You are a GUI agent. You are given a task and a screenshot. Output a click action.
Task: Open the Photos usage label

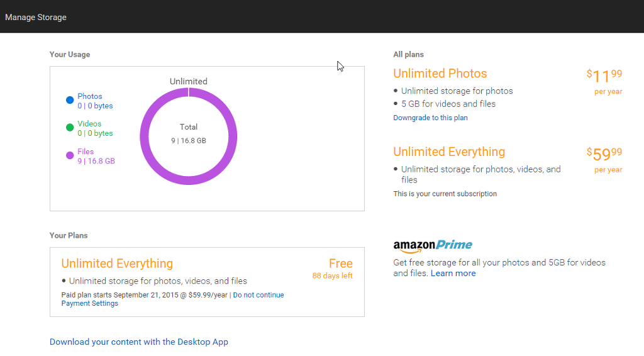(x=90, y=96)
